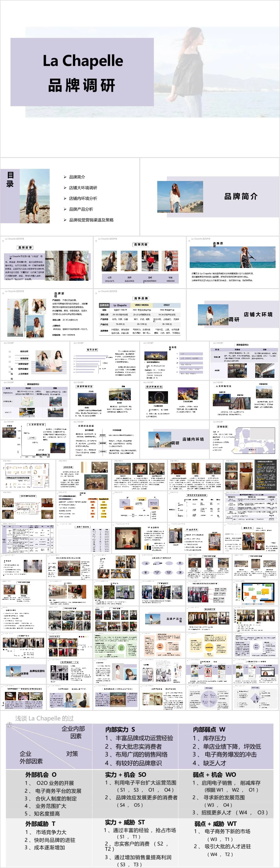Viewport: 280px width, 868px height.
Task: Click the '弱点 + 机会 WO' heading
Action: (x=214, y=774)
